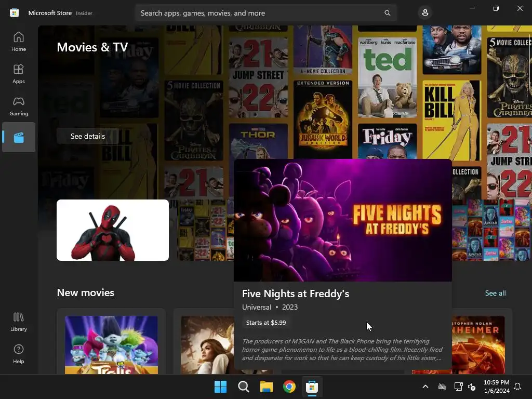Open File Explorer from taskbar
The width and height of the screenshot is (532, 399).
click(267, 387)
